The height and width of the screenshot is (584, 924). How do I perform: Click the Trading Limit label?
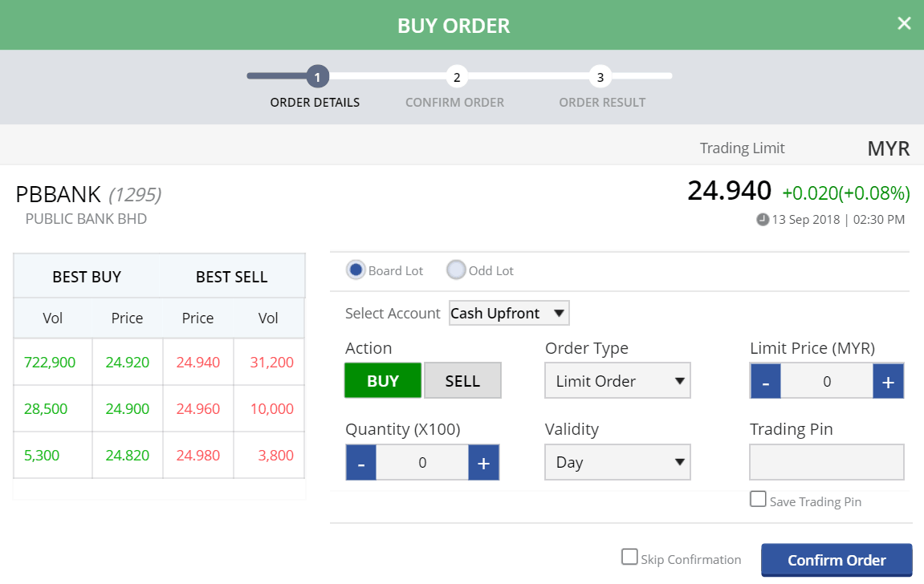[742, 148]
